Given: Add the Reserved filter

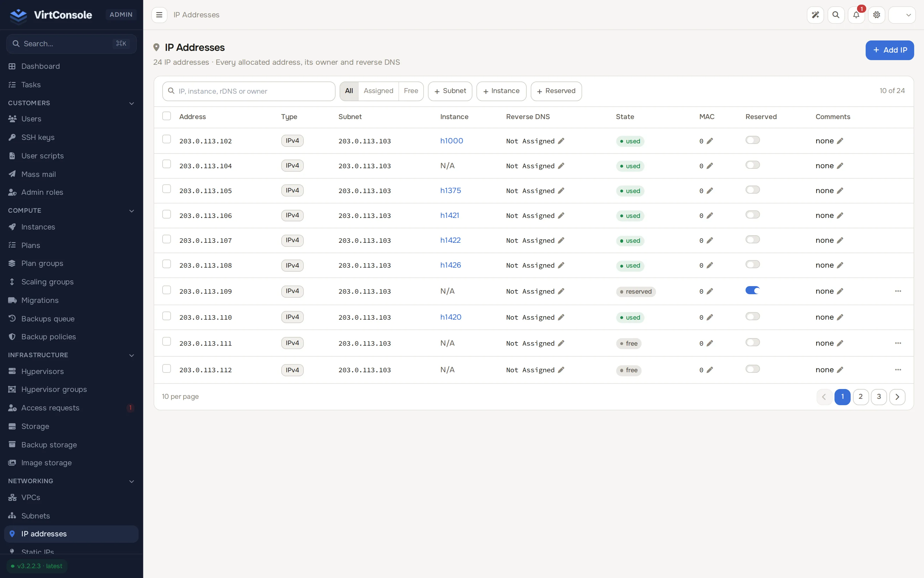Looking at the screenshot, I should click(556, 91).
